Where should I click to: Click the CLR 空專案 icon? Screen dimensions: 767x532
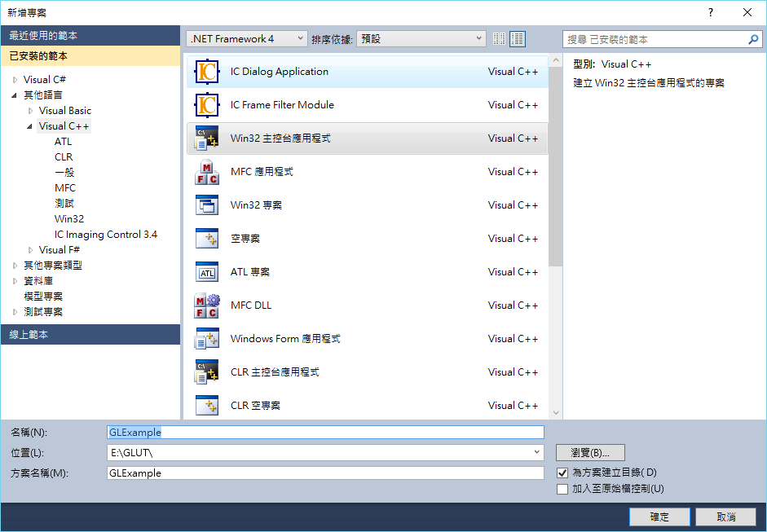tap(207, 406)
